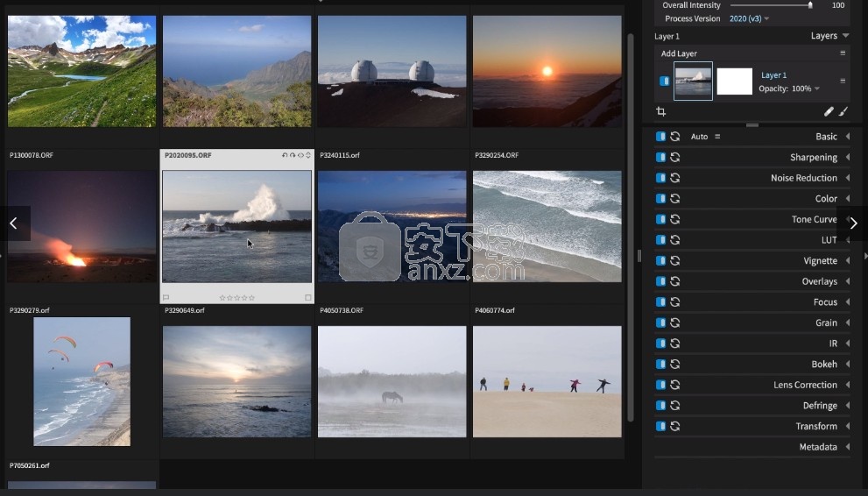Expand the Noise Reduction pane arrow
The width and height of the screenshot is (868, 496).
tap(848, 178)
